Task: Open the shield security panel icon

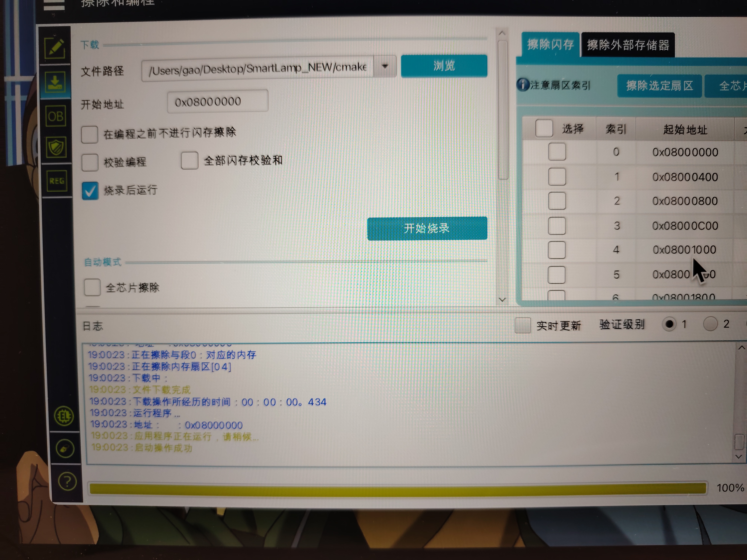Action: pyautogui.click(x=56, y=148)
